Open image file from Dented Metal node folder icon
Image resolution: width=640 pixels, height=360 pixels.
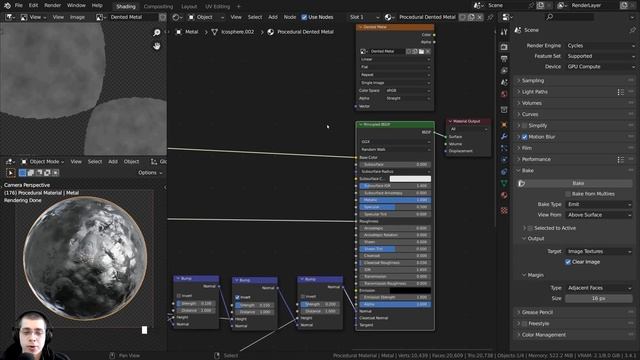coord(421,51)
